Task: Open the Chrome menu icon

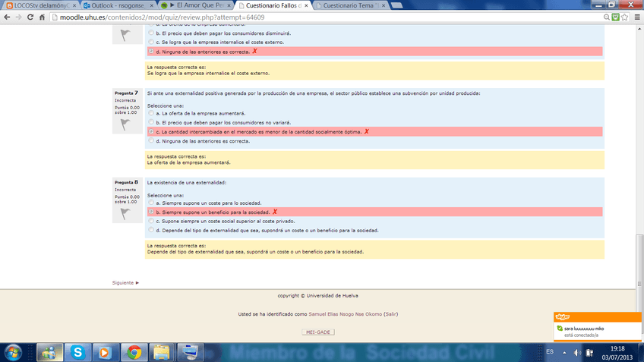Action: 634,17
